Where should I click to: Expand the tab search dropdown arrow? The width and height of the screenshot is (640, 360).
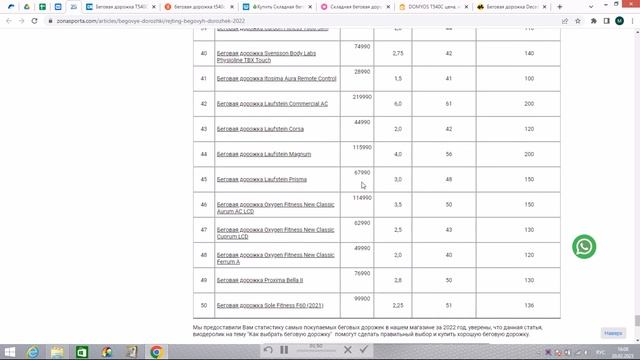tap(591, 7)
